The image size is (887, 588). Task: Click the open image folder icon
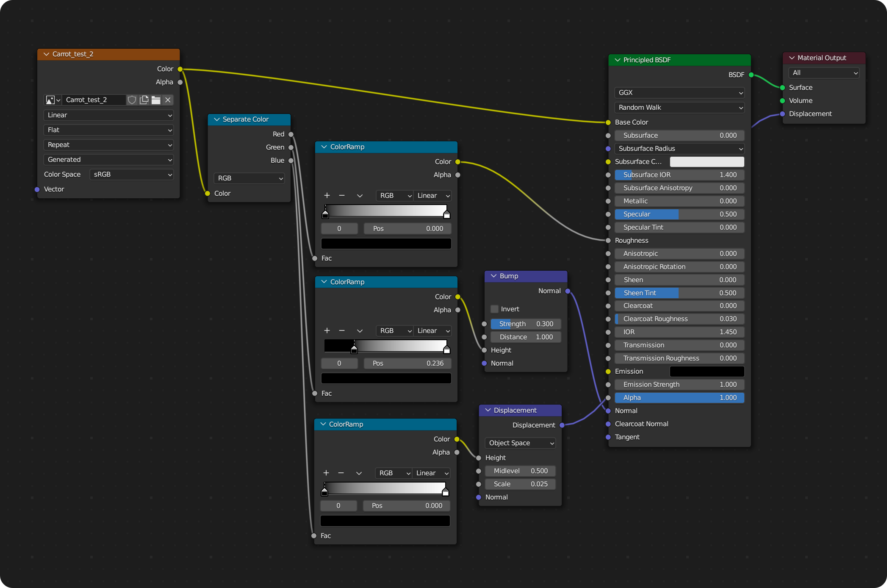coord(156,100)
